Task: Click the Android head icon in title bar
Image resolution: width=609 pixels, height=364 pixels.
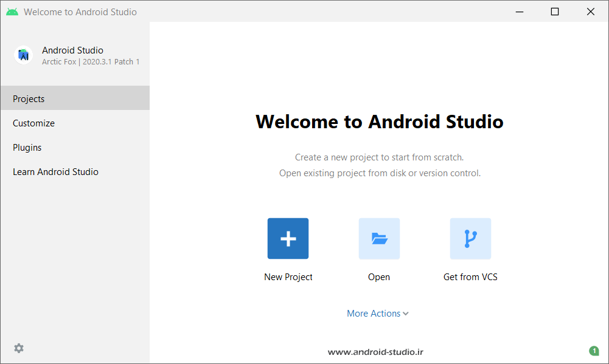Action: (12, 12)
